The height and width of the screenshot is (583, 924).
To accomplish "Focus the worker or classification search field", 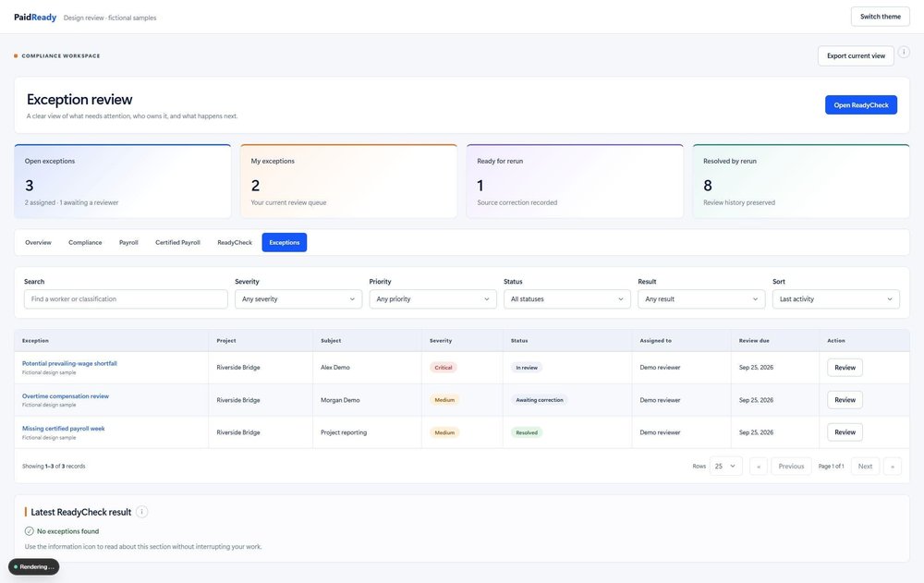I will 126,298.
